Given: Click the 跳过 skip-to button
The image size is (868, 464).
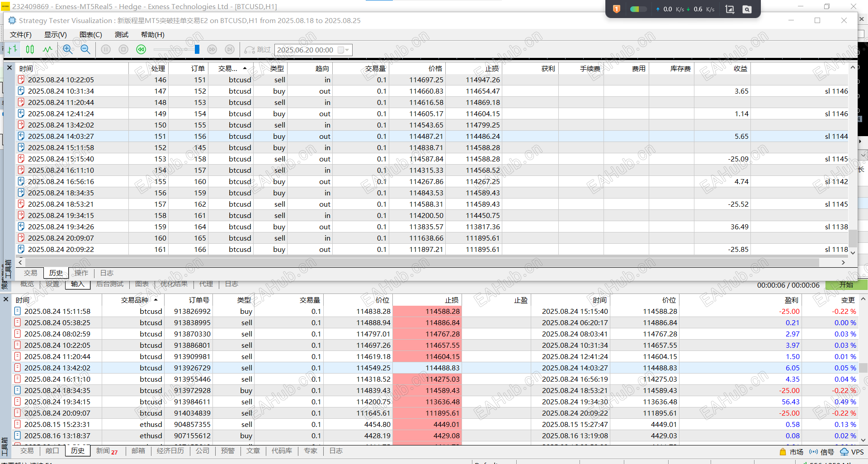Looking at the screenshot, I should click(x=258, y=50).
